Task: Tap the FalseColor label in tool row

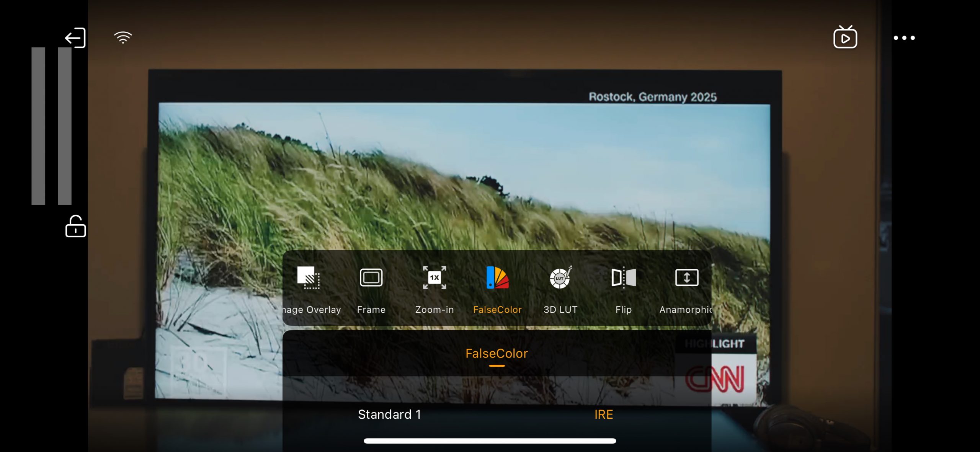Action: [x=497, y=310]
